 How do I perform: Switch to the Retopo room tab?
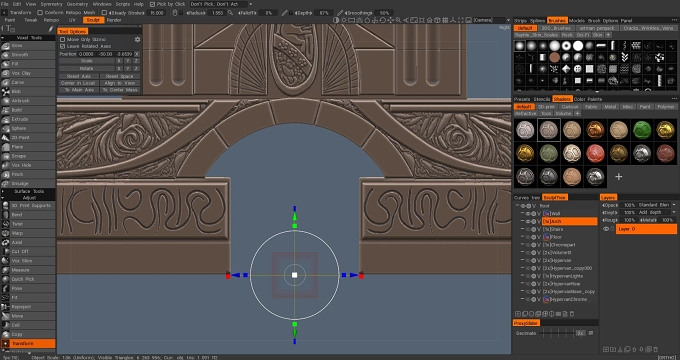[x=51, y=20]
